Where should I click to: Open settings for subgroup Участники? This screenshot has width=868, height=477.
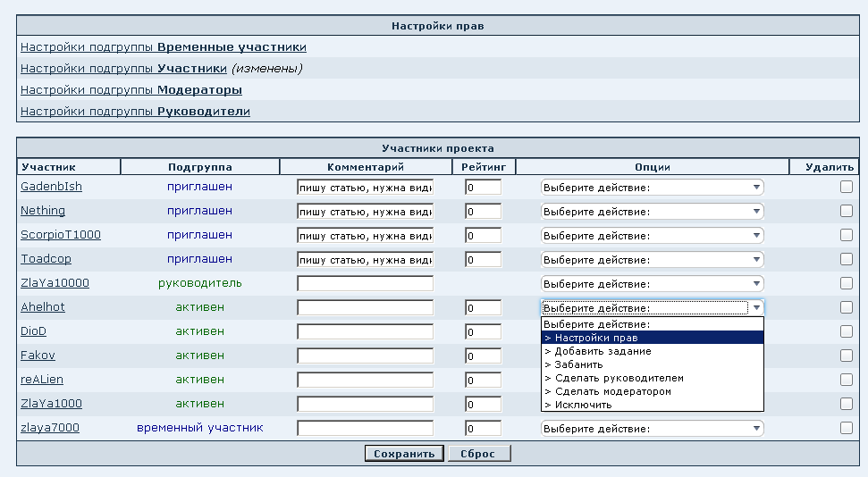[x=123, y=69]
